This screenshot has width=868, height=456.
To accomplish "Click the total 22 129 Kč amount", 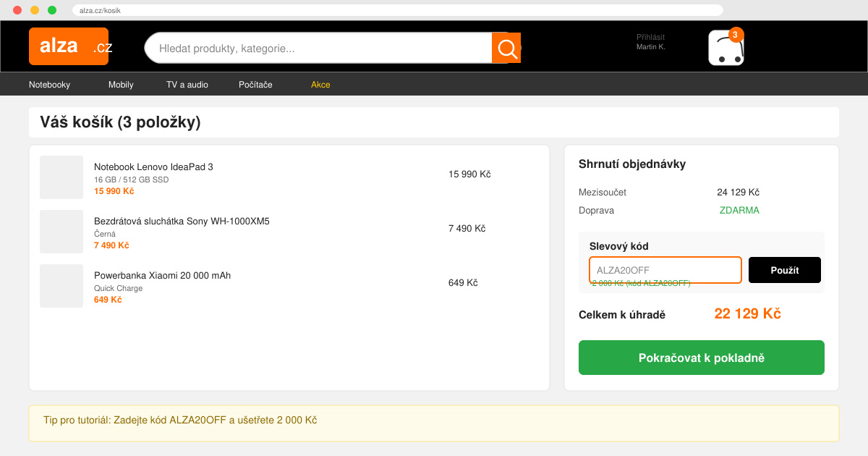I will 747,313.
